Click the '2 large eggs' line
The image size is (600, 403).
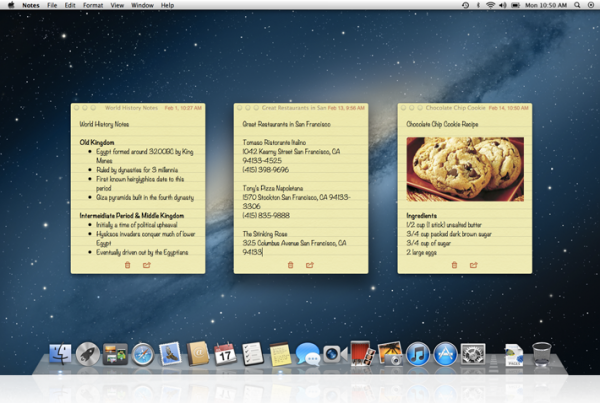(x=421, y=252)
